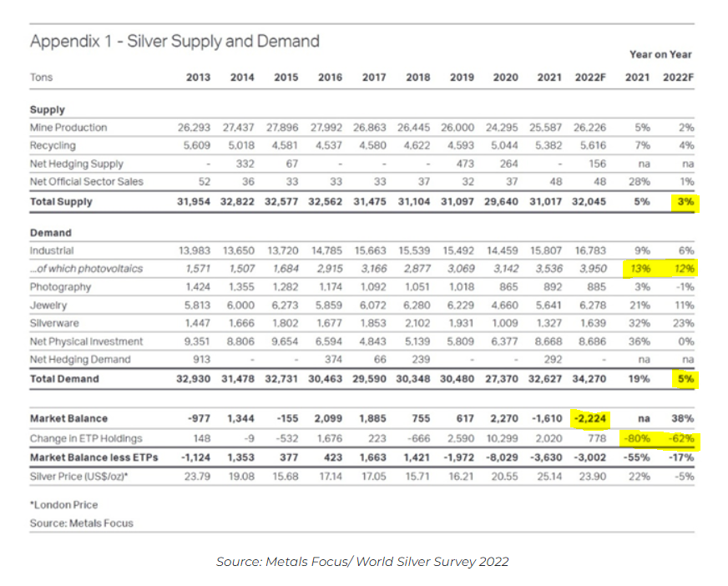
Task: Click Mine Production 2013 value 26,293
Action: click(194, 128)
